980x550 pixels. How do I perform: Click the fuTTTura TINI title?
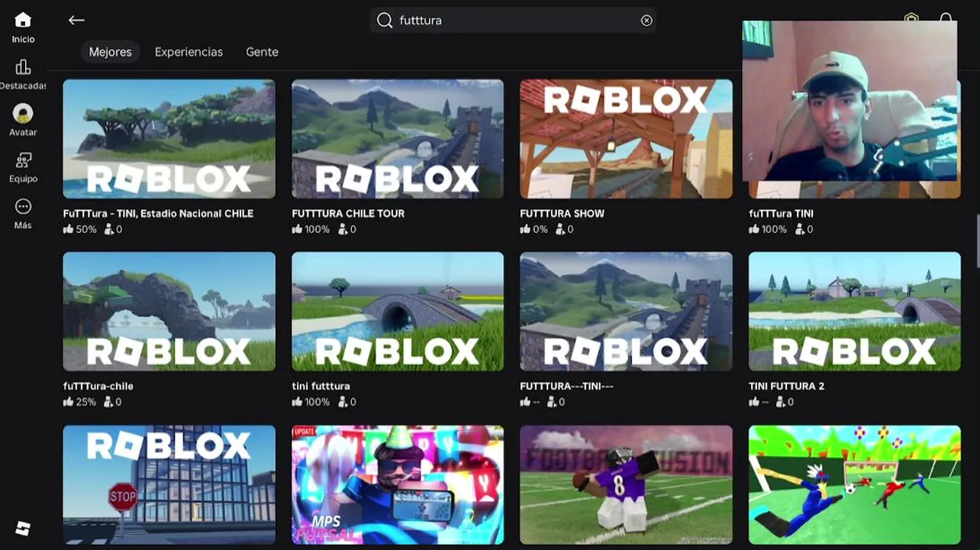click(781, 214)
